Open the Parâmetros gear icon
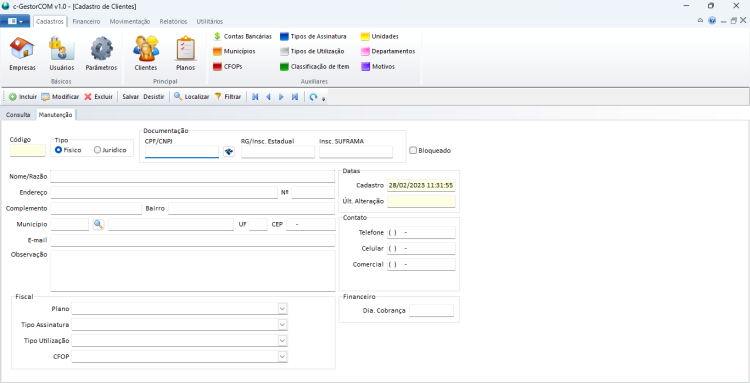The image size is (750, 383). click(101, 48)
